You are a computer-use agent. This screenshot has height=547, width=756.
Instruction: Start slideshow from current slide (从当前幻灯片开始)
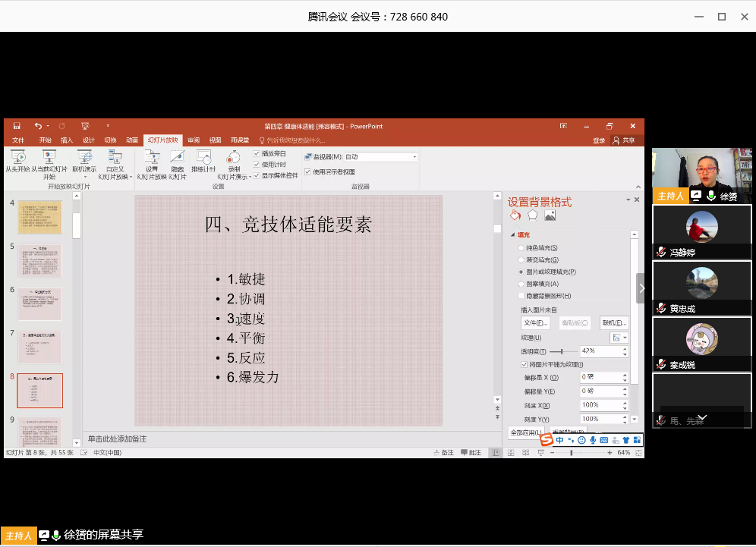49,157
